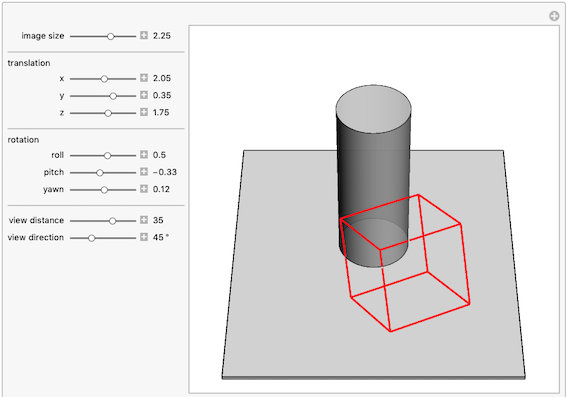Expand the image size slider controls
Screen dimensions: 567x397
[x=144, y=35]
